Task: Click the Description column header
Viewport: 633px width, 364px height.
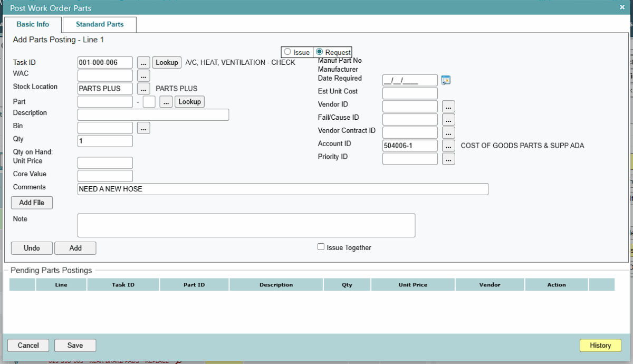Action: click(276, 285)
